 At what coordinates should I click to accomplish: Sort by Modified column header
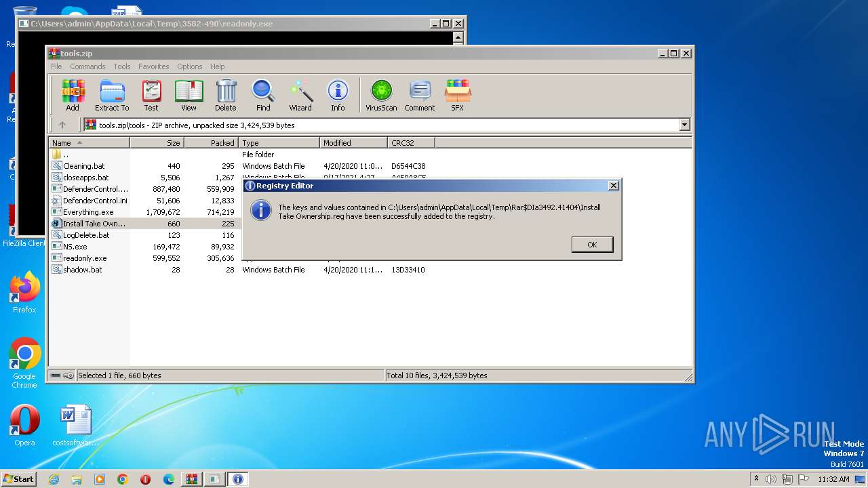(353, 143)
